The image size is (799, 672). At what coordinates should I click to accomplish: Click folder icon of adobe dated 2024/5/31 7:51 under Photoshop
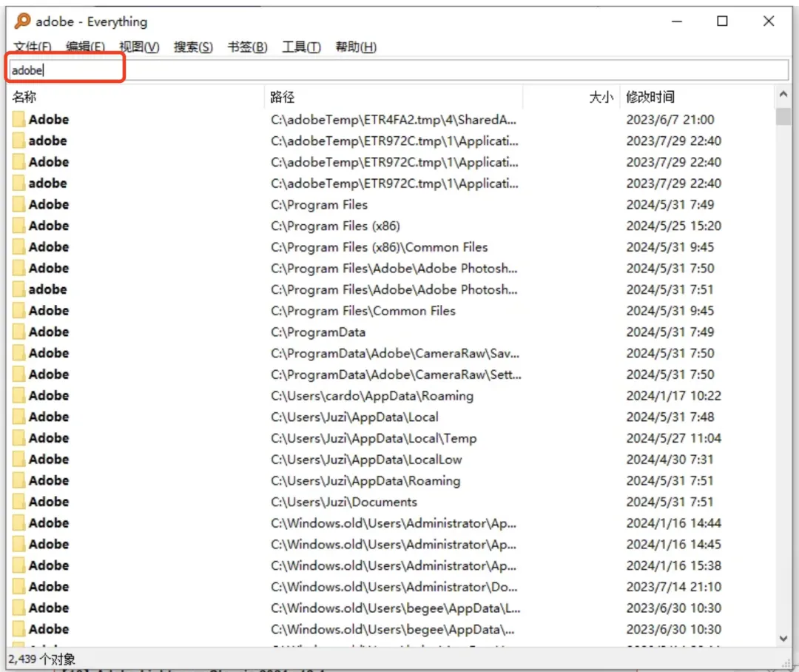pyautogui.click(x=18, y=289)
